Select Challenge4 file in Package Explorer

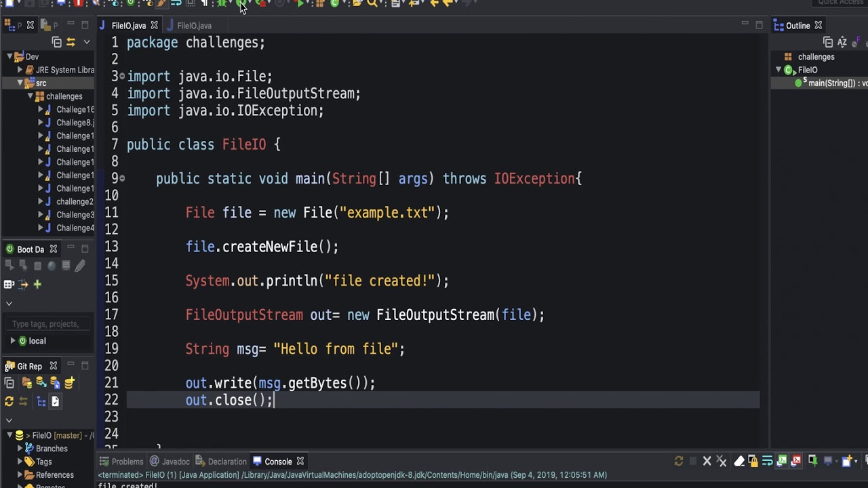(x=75, y=228)
